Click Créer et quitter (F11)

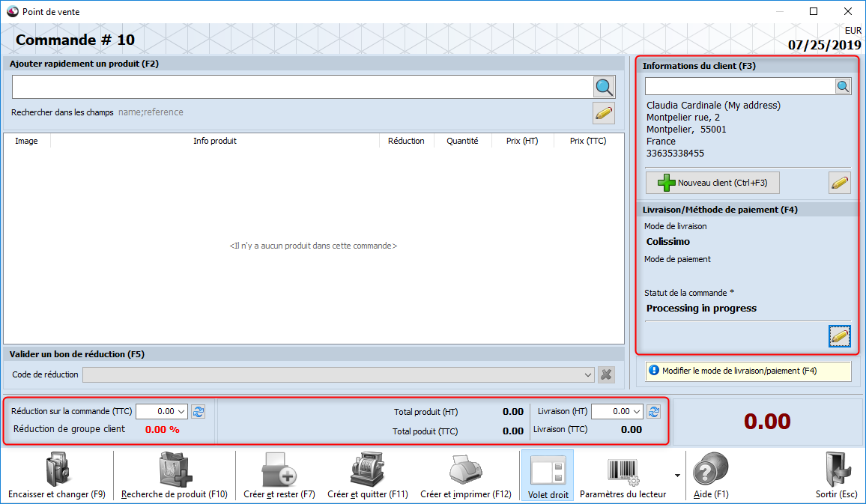tap(368, 476)
